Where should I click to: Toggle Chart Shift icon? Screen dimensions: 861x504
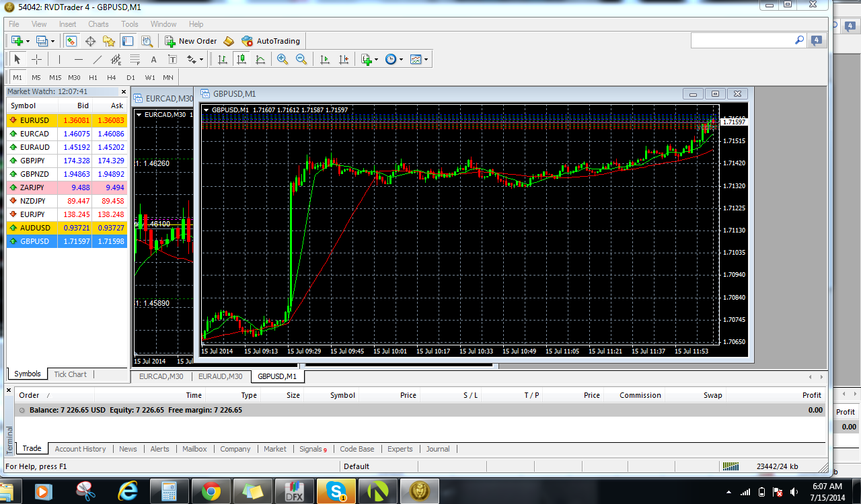(344, 59)
